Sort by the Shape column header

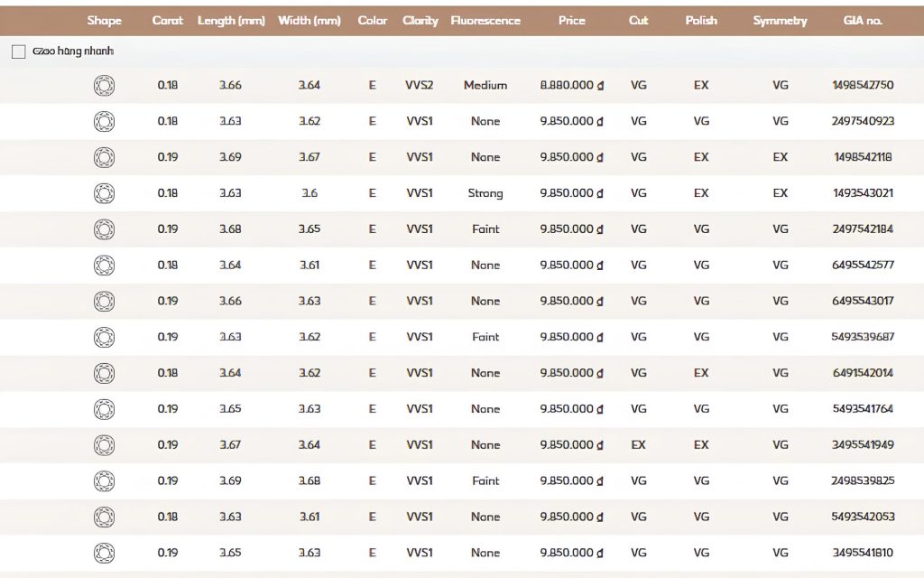point(105,21)
